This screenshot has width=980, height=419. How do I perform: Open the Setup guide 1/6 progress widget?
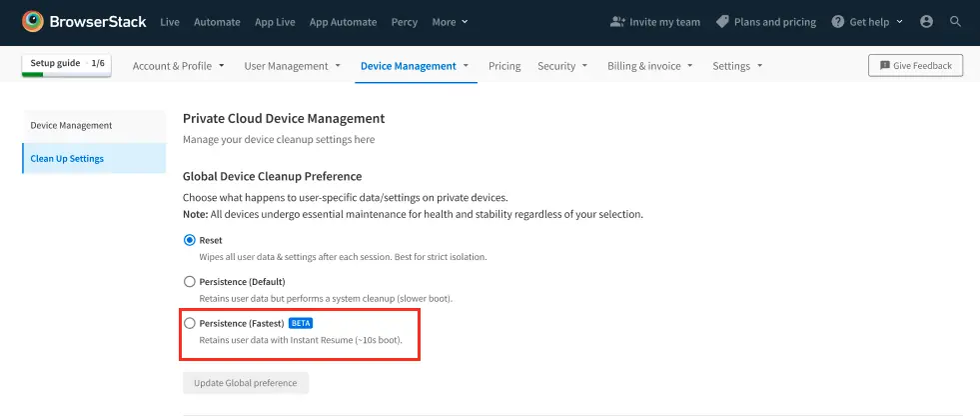[67, 65]
